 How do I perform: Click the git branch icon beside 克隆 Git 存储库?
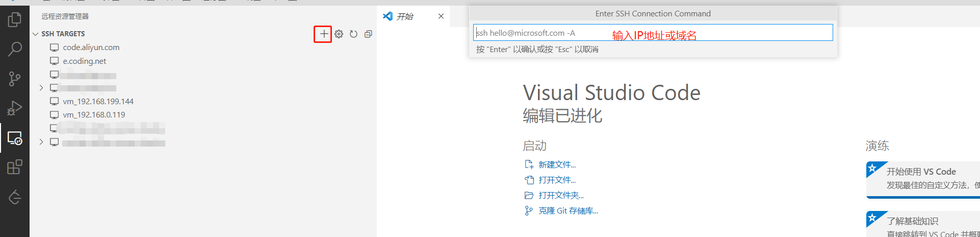click(529, 210)
